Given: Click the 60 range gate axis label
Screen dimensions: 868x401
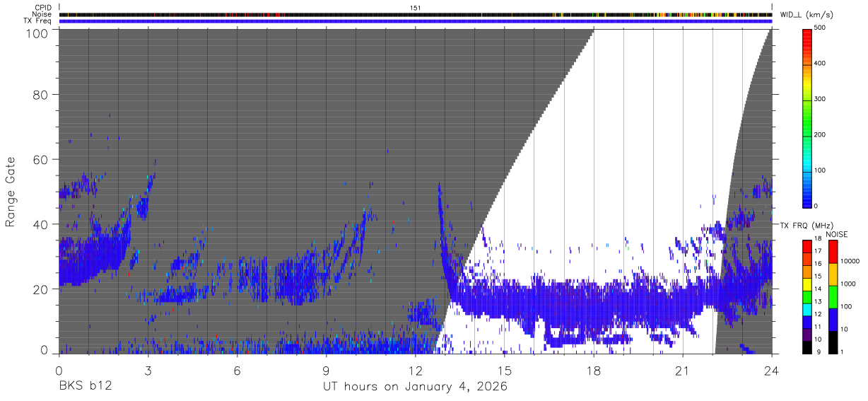Looking at the screenshot, I should 42,159.
